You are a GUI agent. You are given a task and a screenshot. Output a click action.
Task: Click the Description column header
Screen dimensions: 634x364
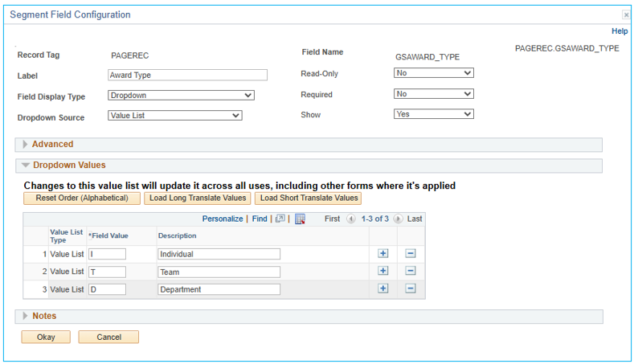[x=177, y=235]
